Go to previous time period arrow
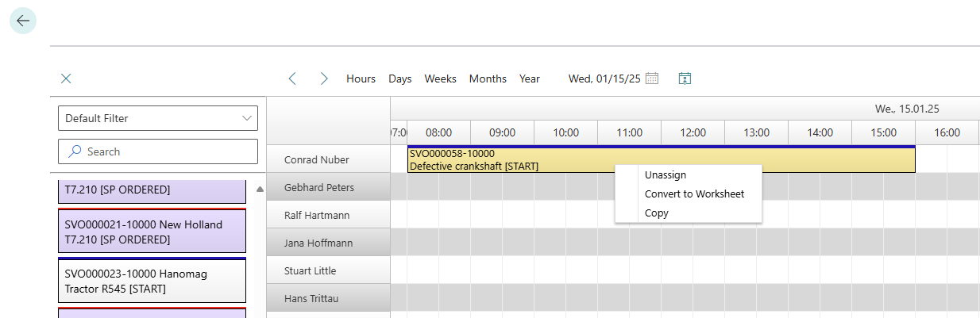This screenshot has height=318, width=980. [x=292, y=79]
